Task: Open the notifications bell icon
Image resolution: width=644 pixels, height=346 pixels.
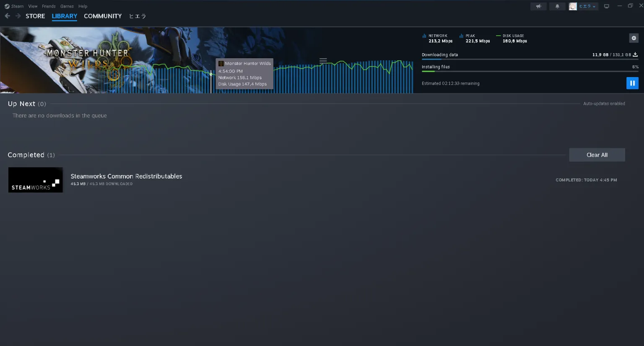Action: pos(557,6)
